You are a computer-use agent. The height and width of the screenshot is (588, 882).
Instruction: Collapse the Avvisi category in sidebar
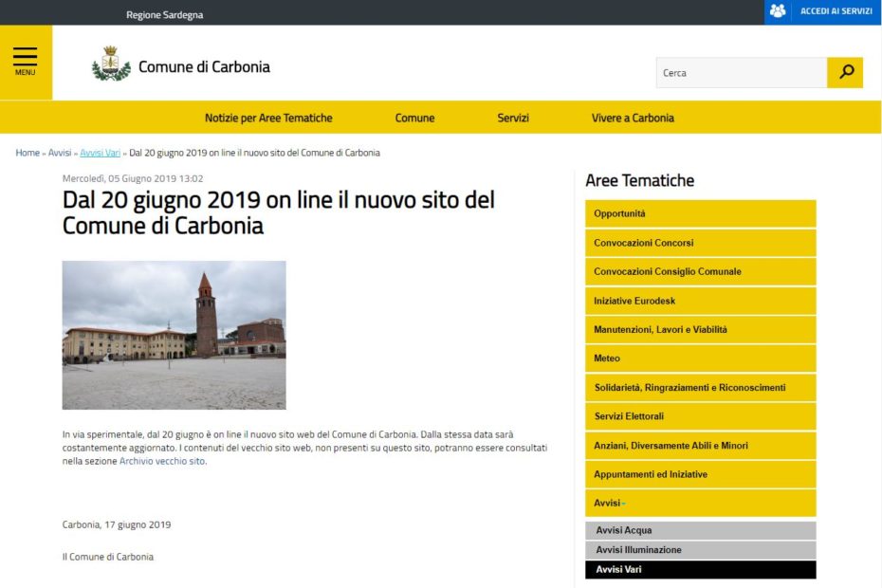click(x=700, y=503)
